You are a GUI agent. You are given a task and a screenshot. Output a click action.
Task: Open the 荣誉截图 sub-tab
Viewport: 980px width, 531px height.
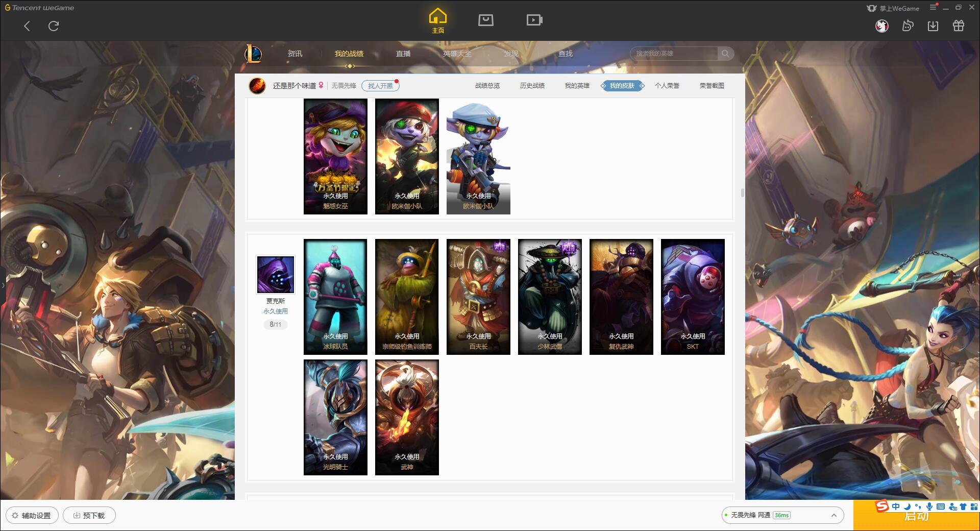pos(712,86)
